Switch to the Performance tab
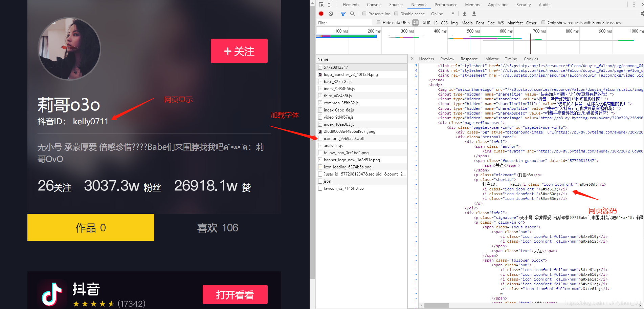 pos(446,4)
